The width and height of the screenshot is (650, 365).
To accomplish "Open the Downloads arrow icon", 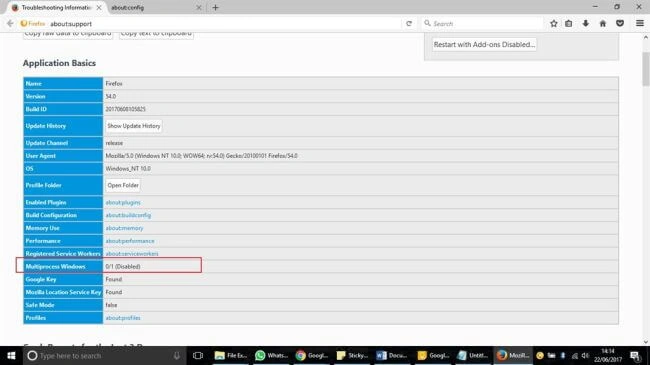I will [x=585, y=24].
